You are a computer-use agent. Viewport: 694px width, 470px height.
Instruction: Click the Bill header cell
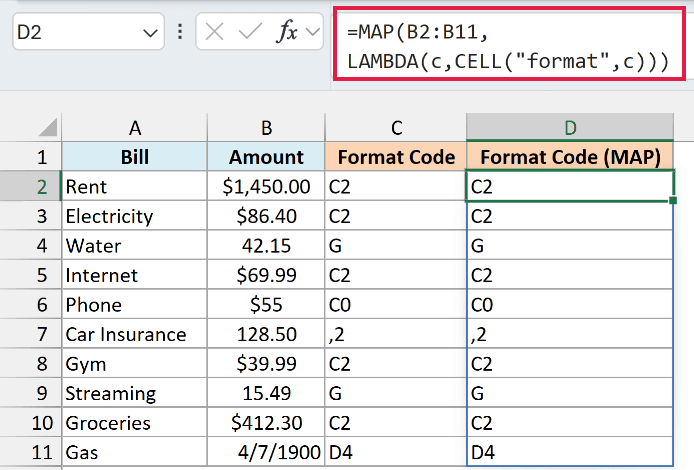click(135, 157)
